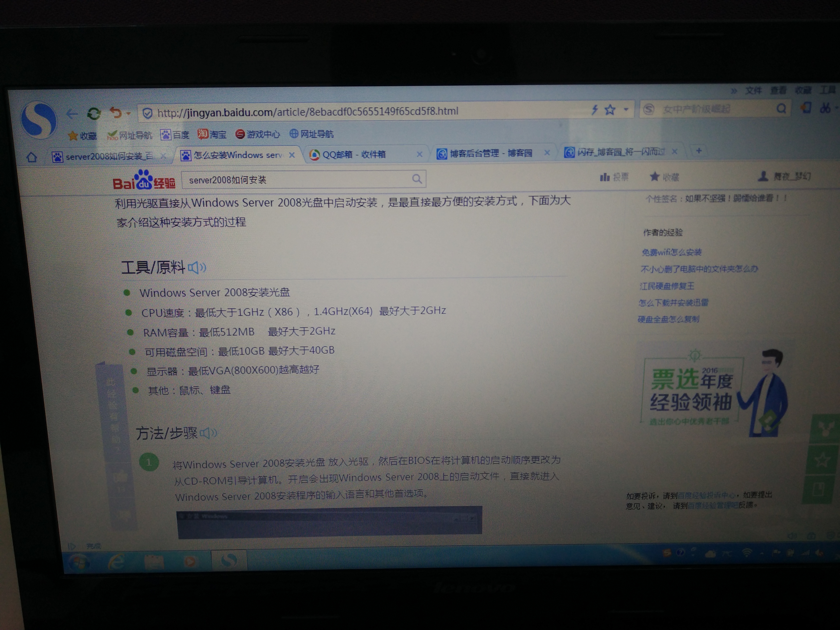Expand the hidden toolbar chevron (»)
Image resolution: width=840 pixels, height=630 pixels.
(x=734, y=91)
